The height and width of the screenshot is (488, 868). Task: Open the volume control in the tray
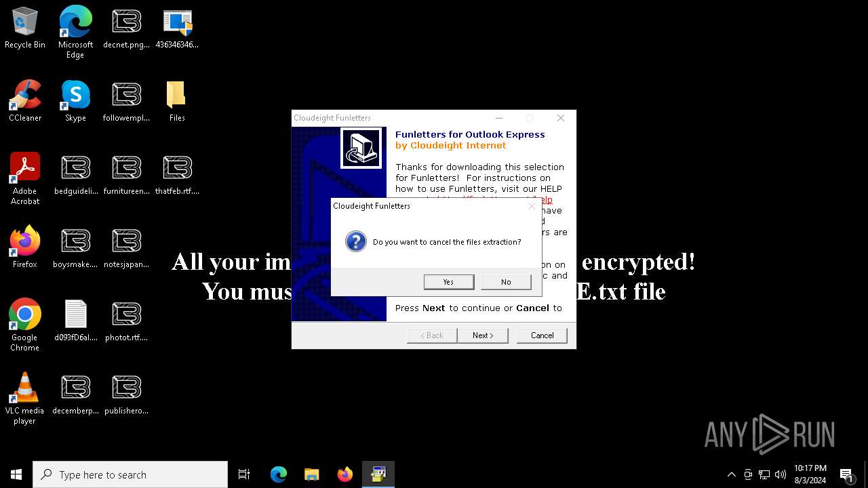coord(781,474)
